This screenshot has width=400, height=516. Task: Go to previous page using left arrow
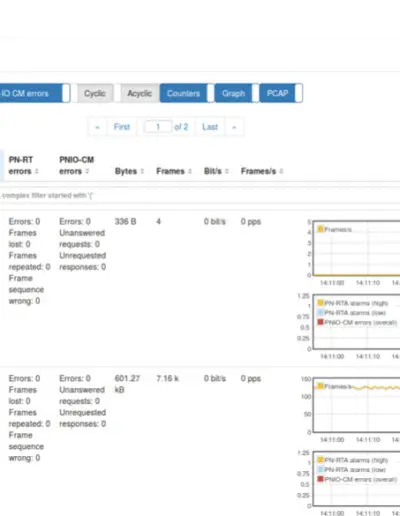pos(97,127)
